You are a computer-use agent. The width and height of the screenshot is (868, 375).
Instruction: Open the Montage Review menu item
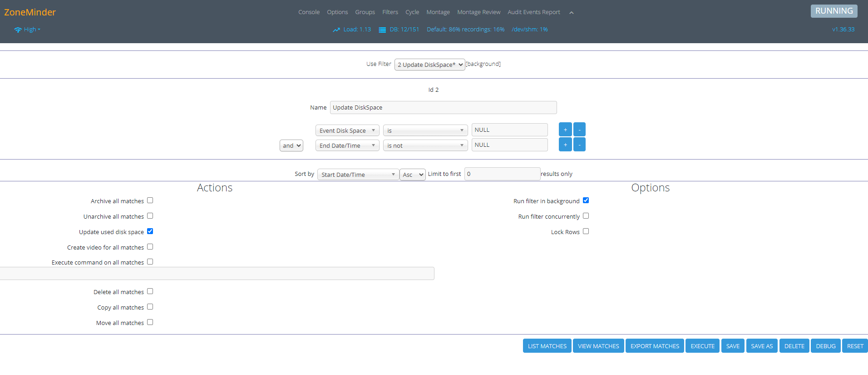click(x=478, y=12)
